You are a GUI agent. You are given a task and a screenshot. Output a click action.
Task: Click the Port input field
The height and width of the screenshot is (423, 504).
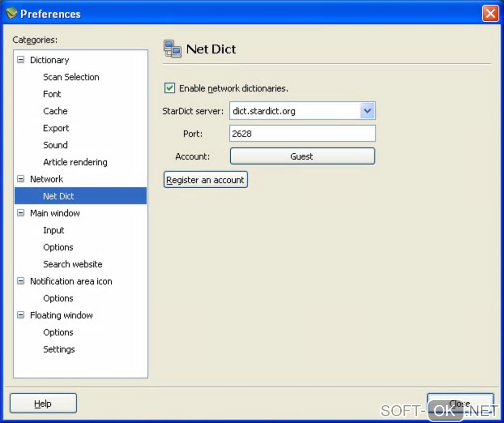click(x=302, y=133)
